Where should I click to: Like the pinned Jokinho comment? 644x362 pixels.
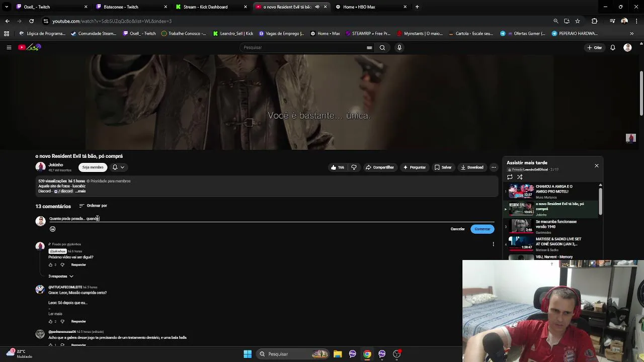[50, 265]
